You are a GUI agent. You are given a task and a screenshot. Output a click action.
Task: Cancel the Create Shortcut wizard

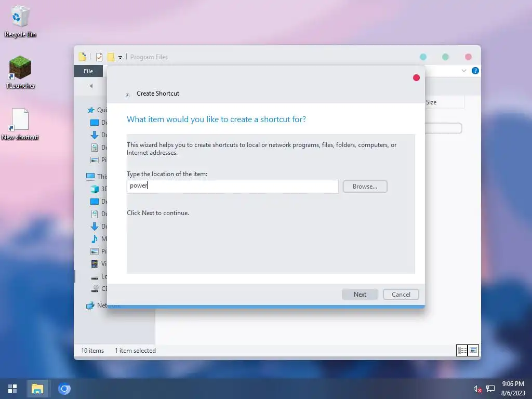(x=401, y=294)
